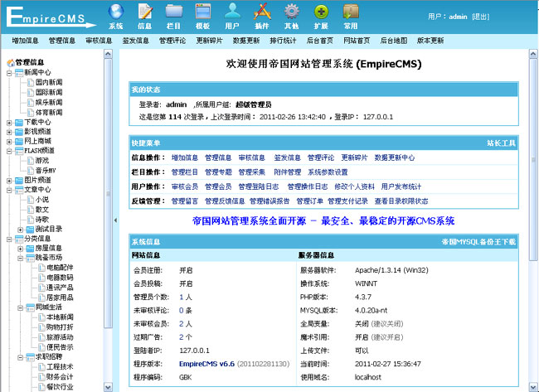Viewport: 539px width, 392px height.
Task: Open the 其他 (Other) gear icon
Action: coord(291,12)
